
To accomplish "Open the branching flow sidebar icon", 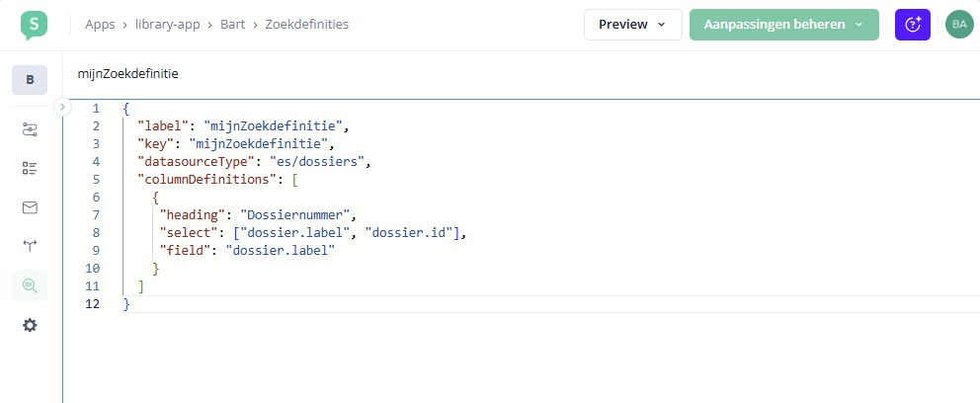I will pos(30,246).
